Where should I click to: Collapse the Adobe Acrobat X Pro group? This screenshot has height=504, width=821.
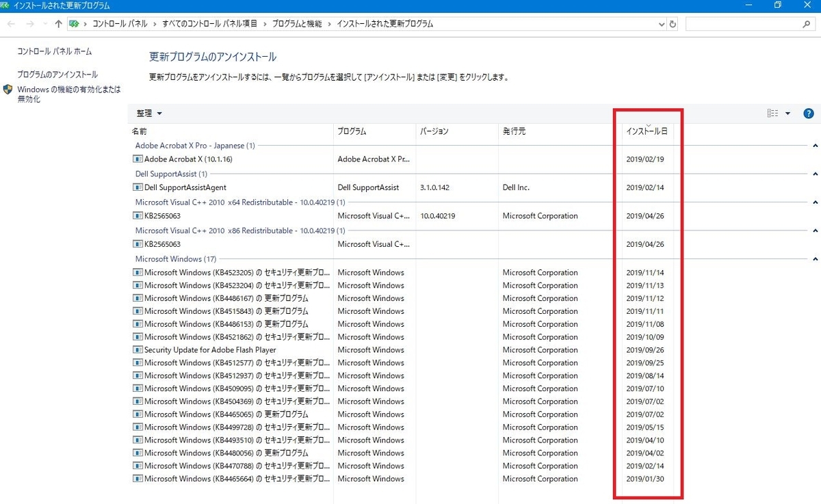coord(815,146)
